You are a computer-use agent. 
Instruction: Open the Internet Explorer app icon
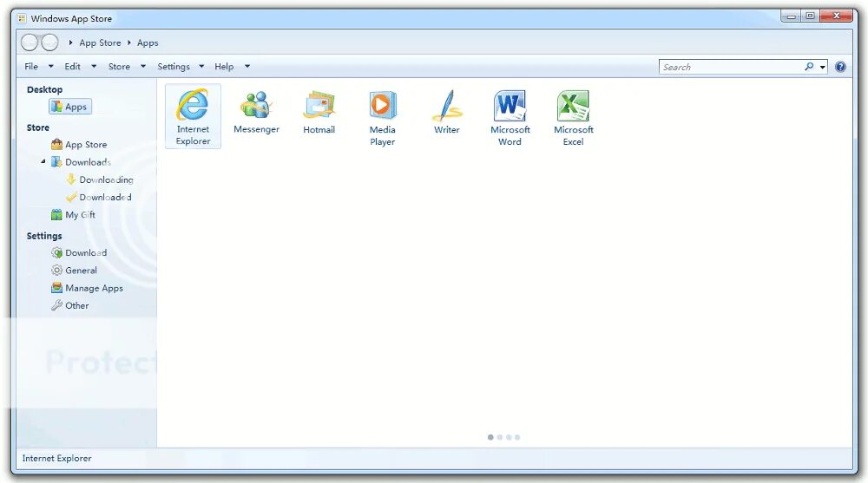point(193,116)
